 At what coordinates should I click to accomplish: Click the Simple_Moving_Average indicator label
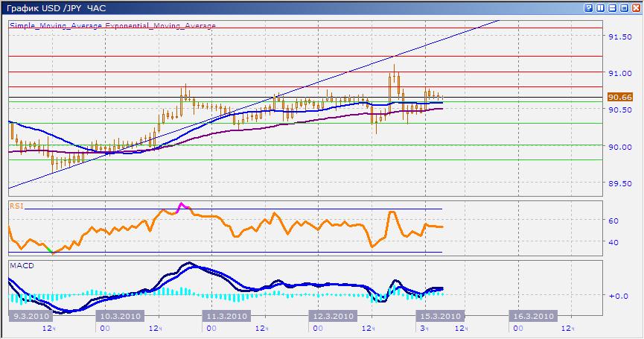[56, 25]
